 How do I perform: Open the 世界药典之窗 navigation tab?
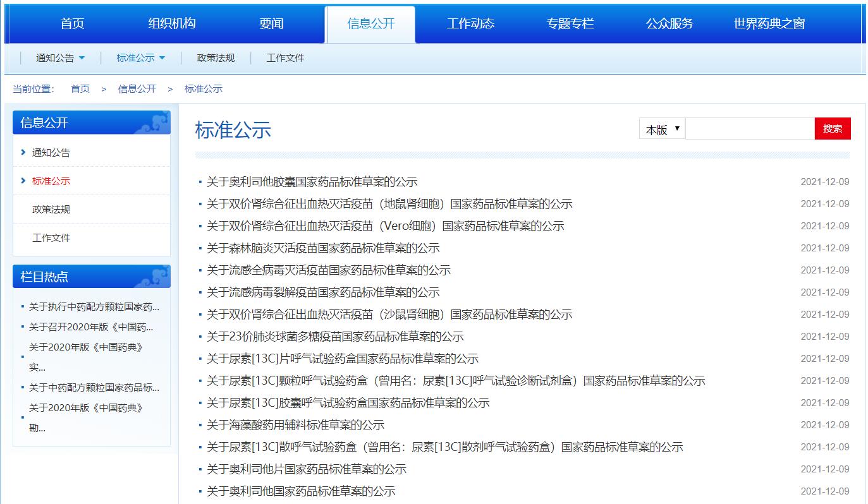769,24
